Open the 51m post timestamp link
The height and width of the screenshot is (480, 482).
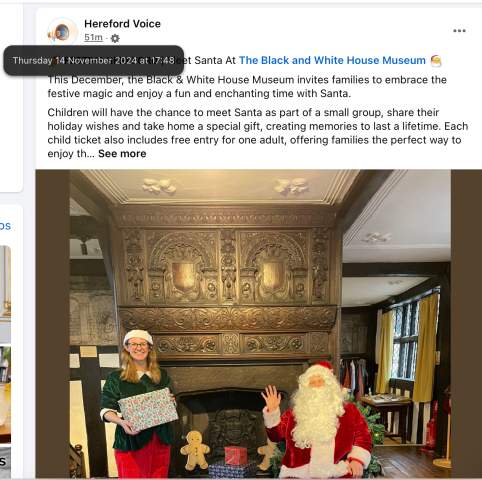pos(93,37)
